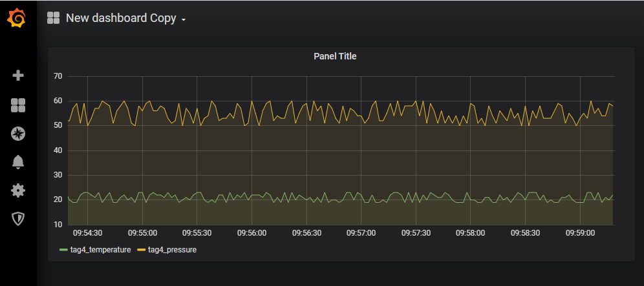
Task: Click the 09:58:30 time axis label
Action: 525,232
